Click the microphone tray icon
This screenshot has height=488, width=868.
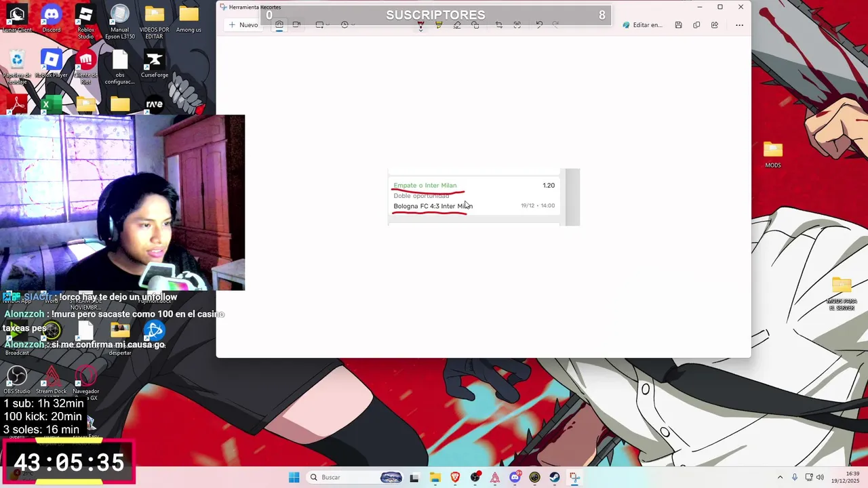click(x=795, y=477)
